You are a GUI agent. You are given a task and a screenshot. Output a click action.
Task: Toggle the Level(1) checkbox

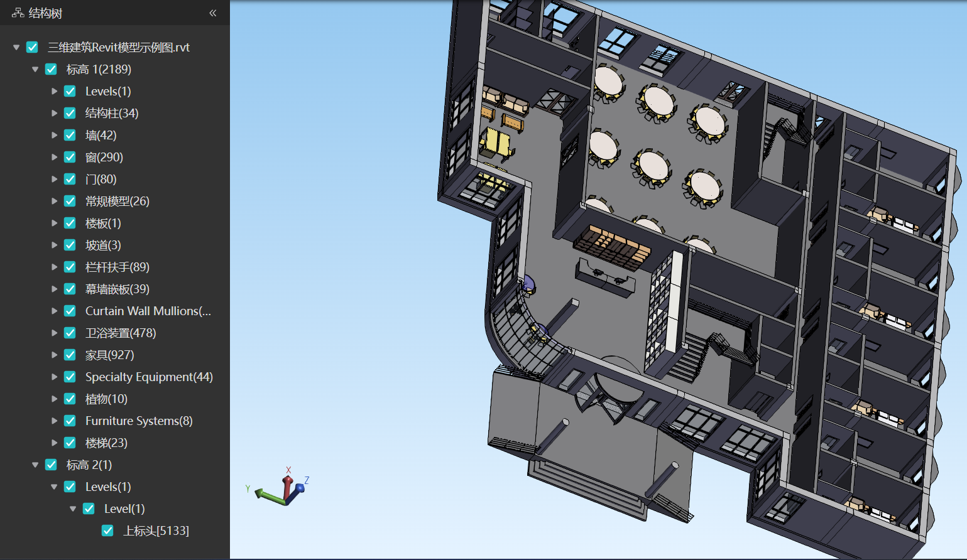click(89, 509)
